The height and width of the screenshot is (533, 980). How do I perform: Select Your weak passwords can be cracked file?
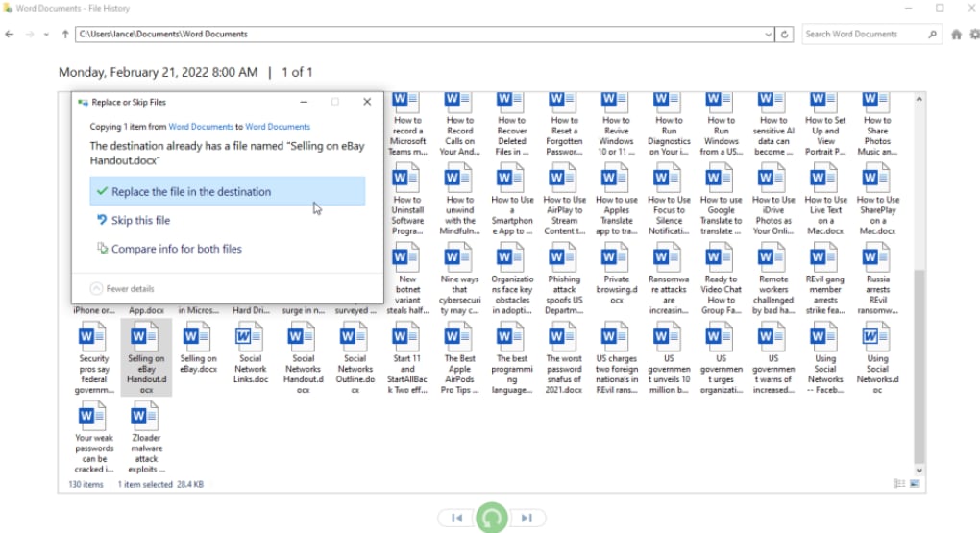click(94, 439)
